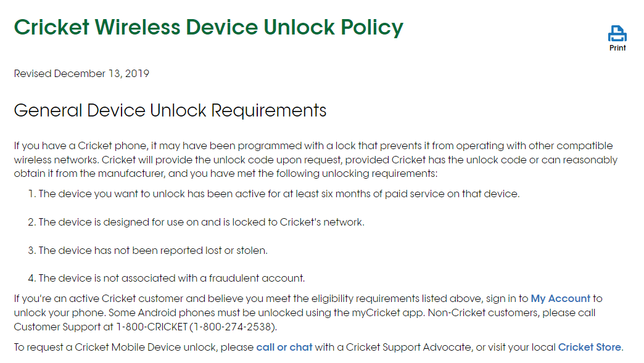Select the Cricket Wireless Device Unlock Policy heading

209,28
